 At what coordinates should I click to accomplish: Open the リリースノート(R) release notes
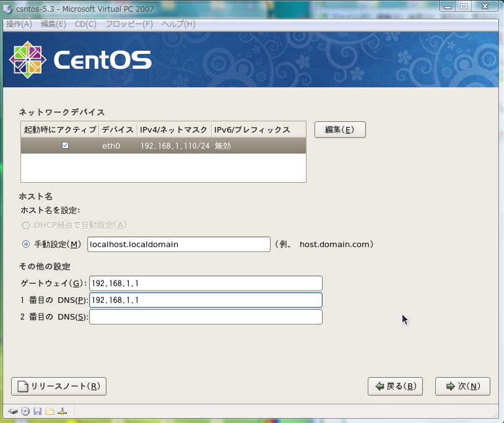click(59, 386)
